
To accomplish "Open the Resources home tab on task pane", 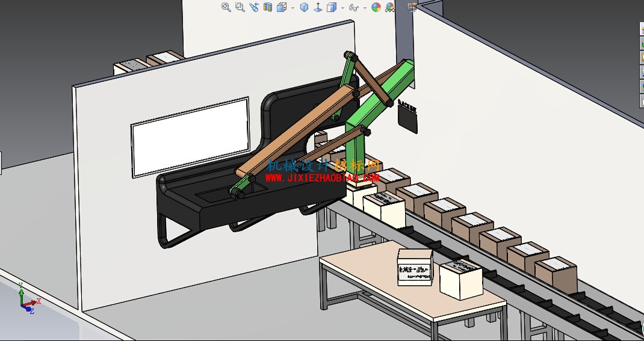I will click(x=642, y=29).
